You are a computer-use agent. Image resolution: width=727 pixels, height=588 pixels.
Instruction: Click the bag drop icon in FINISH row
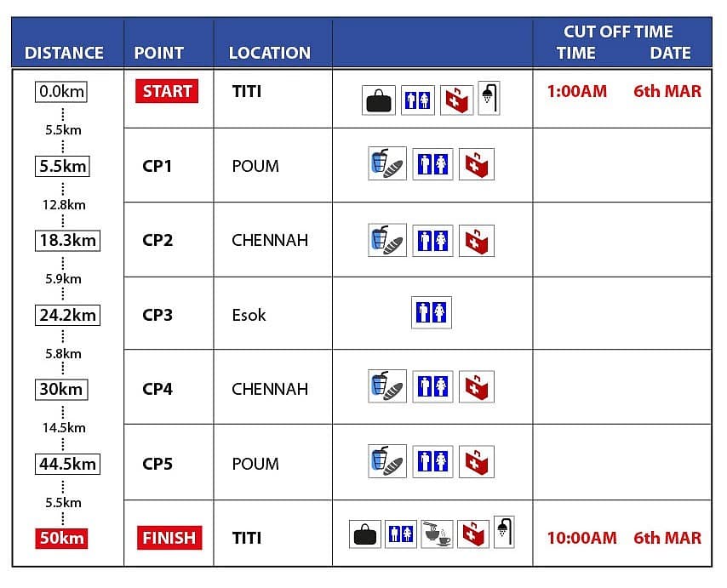click(x=365, y=534)
